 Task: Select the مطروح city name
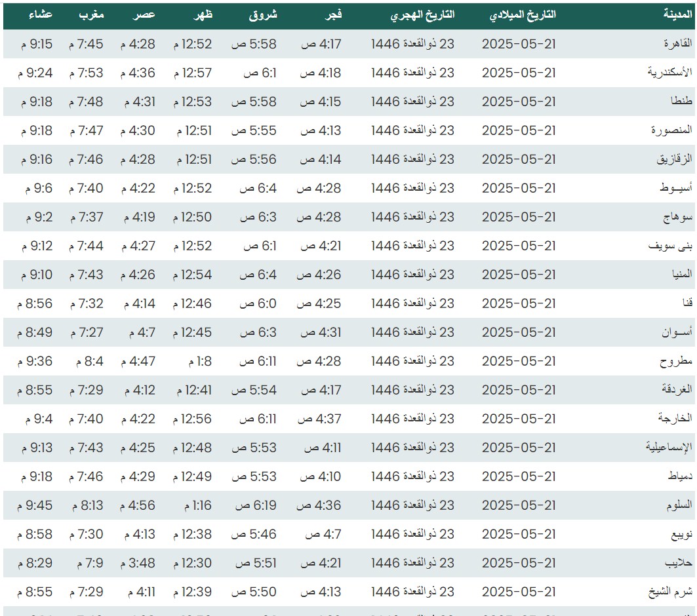(x=676, y=361)
